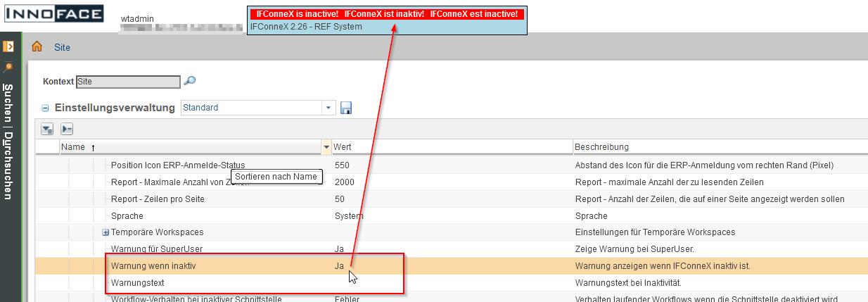Click into the Kontext input field

[x=127, y=82]
